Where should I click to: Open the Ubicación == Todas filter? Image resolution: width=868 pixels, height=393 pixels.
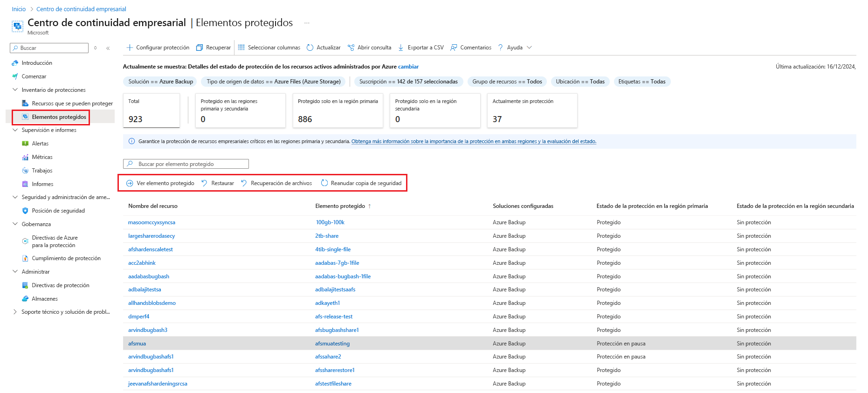click(580, 82)
